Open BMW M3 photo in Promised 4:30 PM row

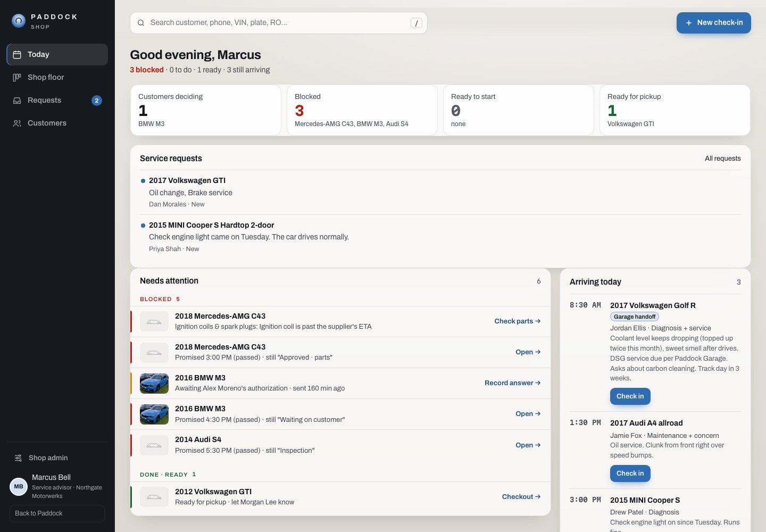[x=154, y=414]
